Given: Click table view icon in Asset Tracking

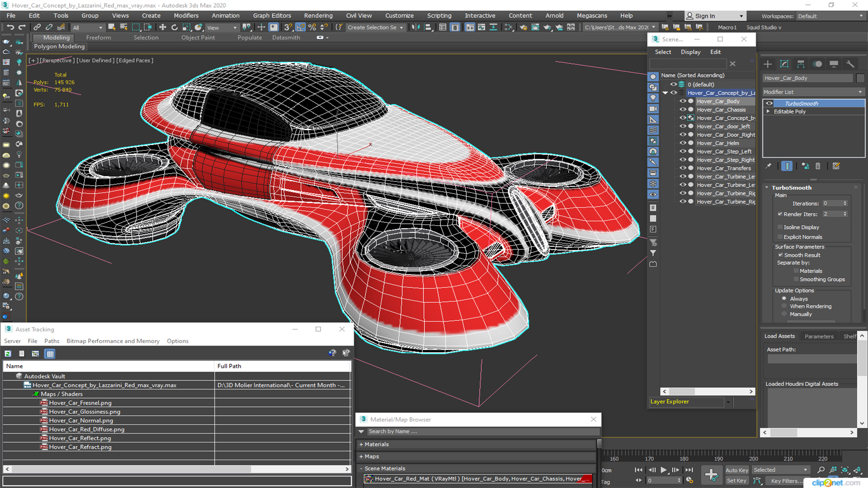Looking at the screenshot, I should tap(50, 354).
